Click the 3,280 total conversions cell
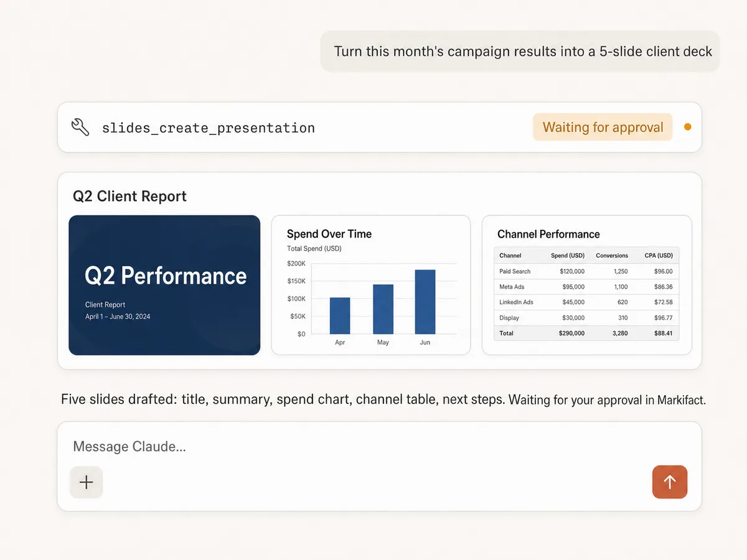Screen dimensions: 747x560 pyautogui.click(x=620, y=333)
